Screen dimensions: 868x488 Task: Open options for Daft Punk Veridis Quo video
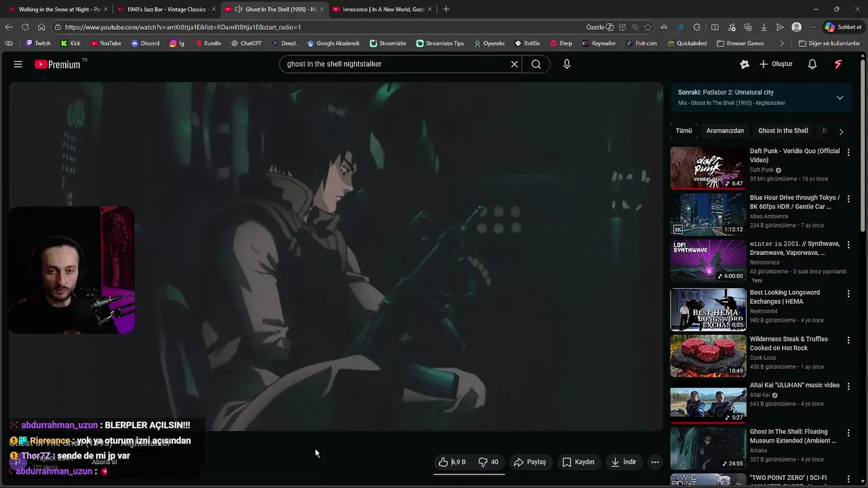(x=848, y=152)
